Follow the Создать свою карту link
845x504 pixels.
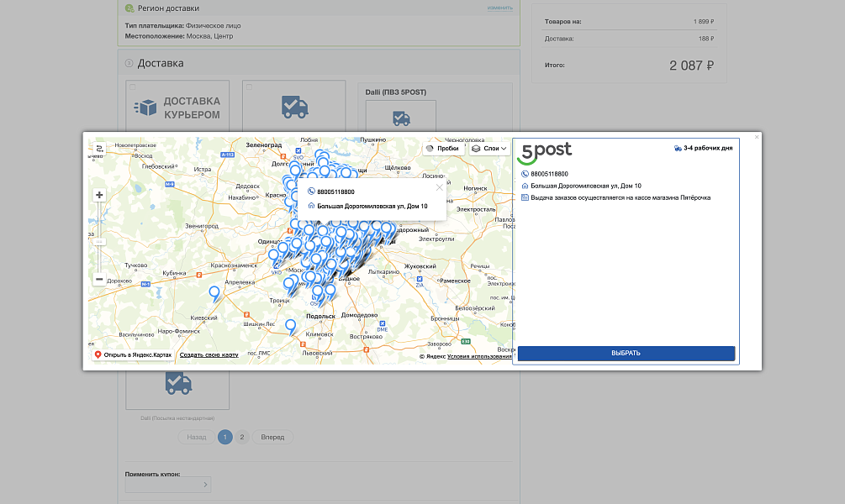coord(209,354)
